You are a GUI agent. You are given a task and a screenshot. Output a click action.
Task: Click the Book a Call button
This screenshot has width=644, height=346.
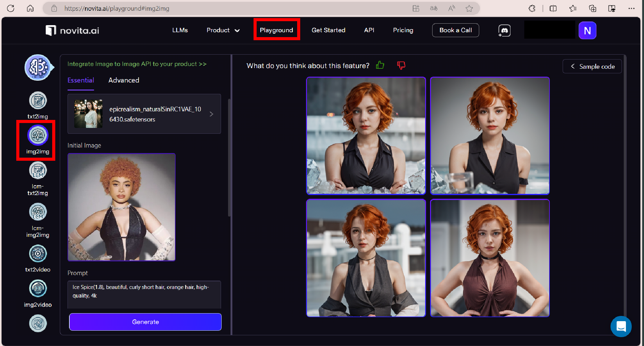456,30
